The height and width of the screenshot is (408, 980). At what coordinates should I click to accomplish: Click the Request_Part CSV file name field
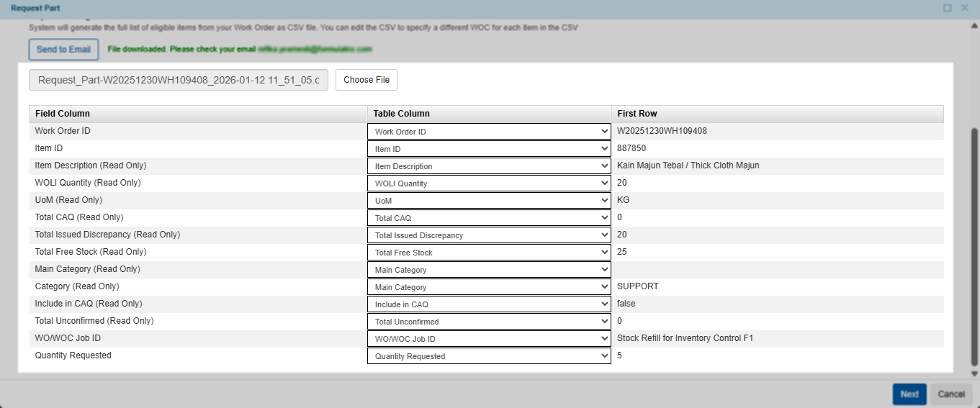179,80
